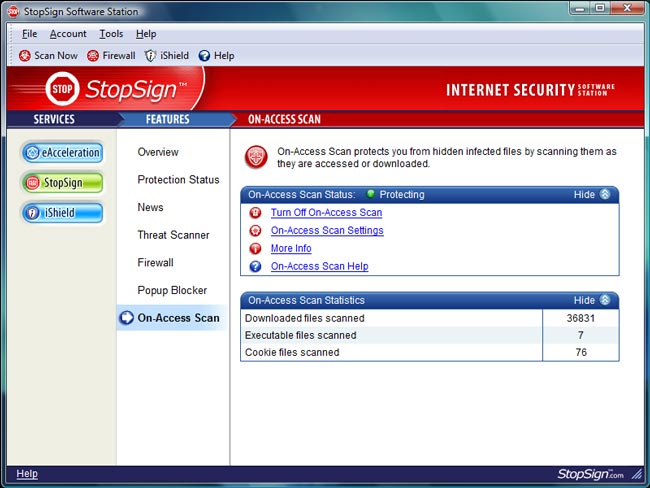Close the StopSign Software Station window

click(x=627, y=8)
